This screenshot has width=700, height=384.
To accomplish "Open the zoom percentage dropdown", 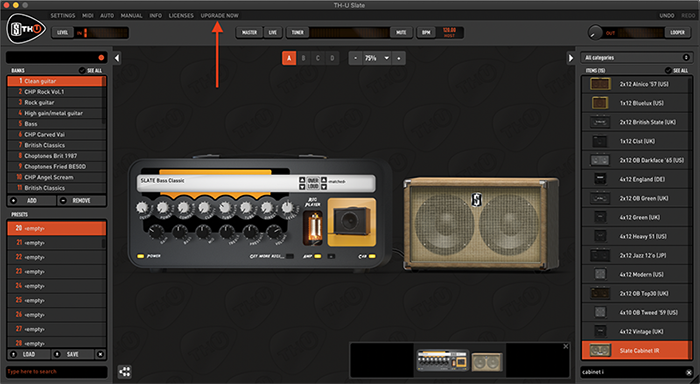I will (x=387, y=58).
